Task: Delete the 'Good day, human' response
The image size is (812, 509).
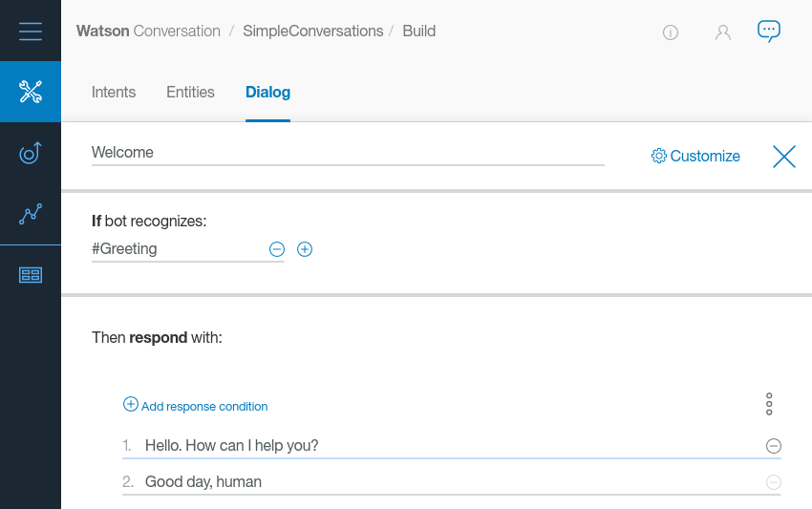Action: pos(774,482)
